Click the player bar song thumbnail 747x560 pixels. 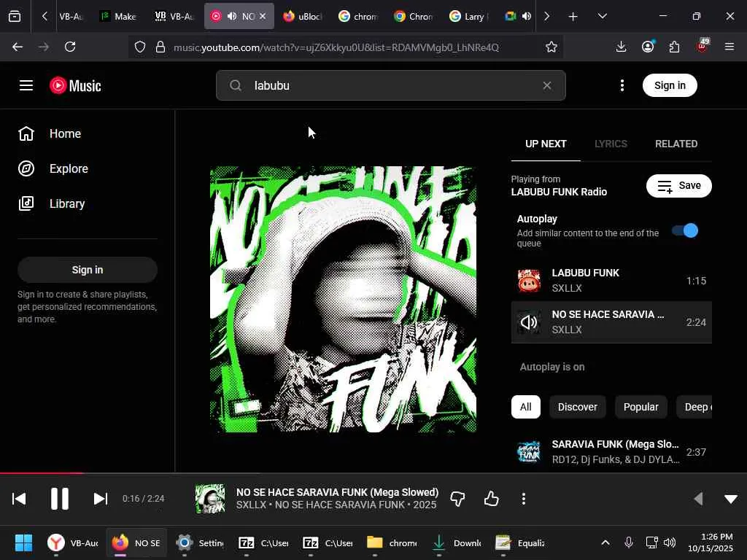click(x=210, y=499)
